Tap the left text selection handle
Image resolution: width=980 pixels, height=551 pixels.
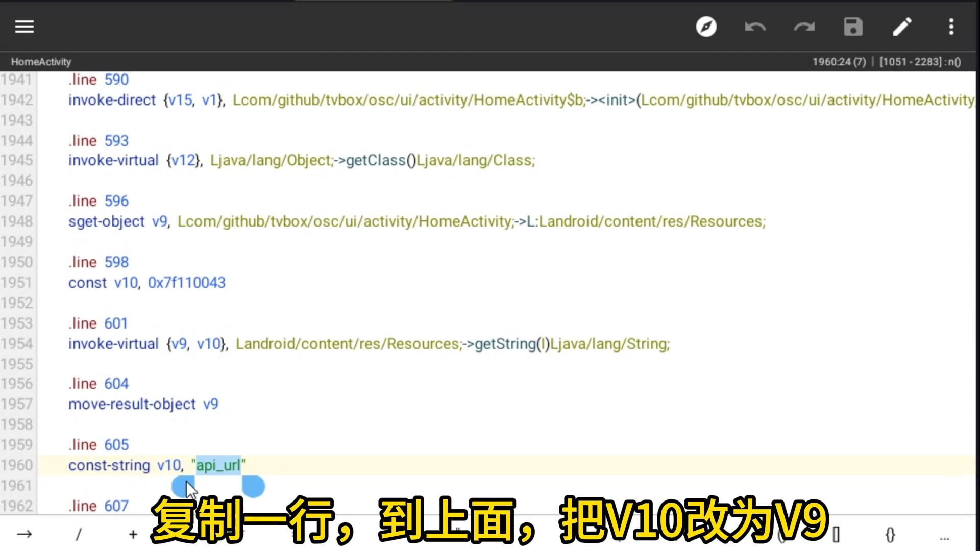click(183, 486)
